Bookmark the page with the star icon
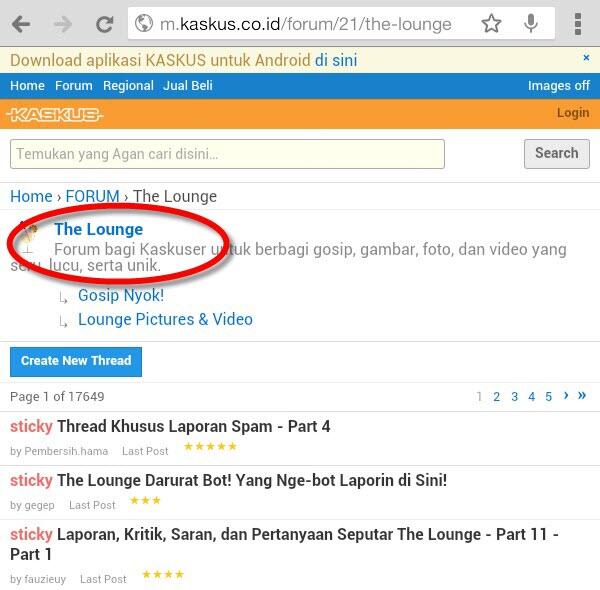Screen dimensions: 600x590 [x=491, y=23]
